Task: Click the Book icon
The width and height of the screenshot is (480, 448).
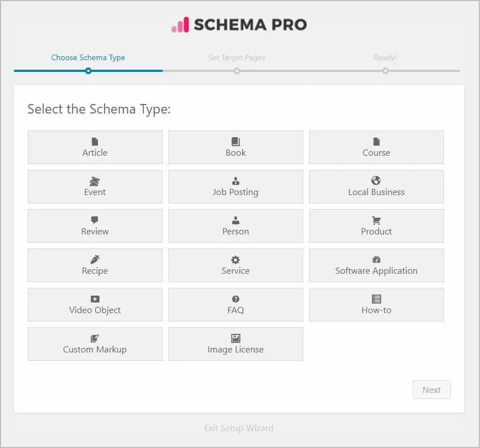Action: [x=235, y=142]
